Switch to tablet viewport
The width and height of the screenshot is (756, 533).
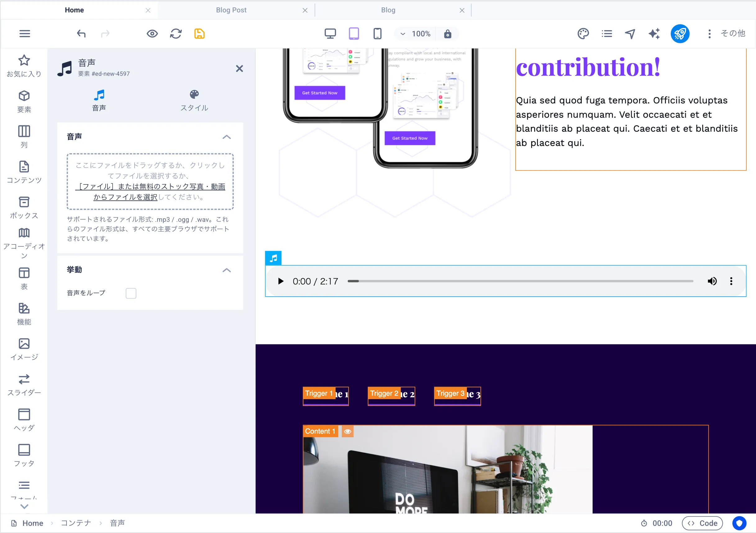[354, 34]
